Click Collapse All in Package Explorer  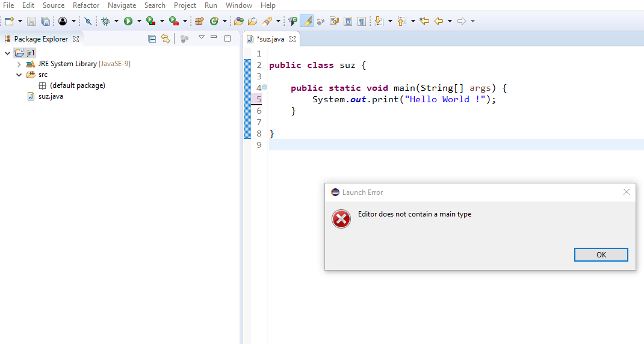click(x=152, y=39)
